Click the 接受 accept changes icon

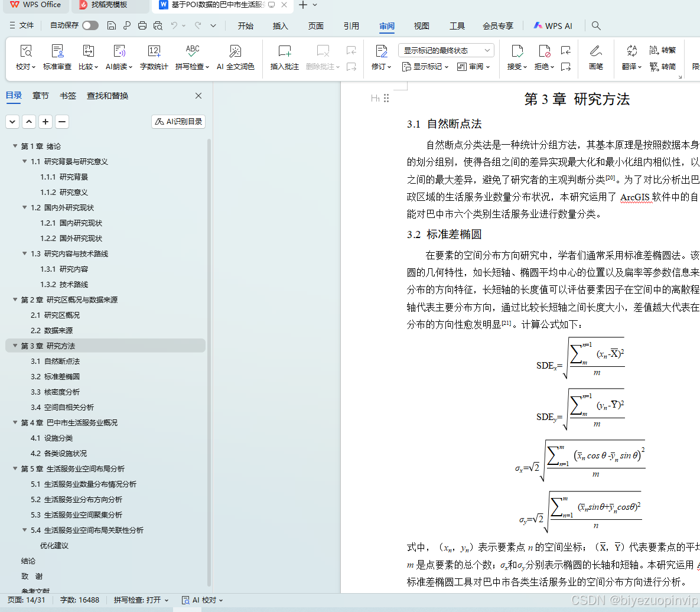pos(517,51)
